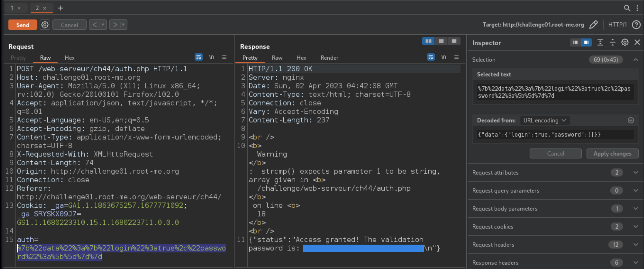
Task: Open the URL encoding dropdown
Action: [545, 120]
